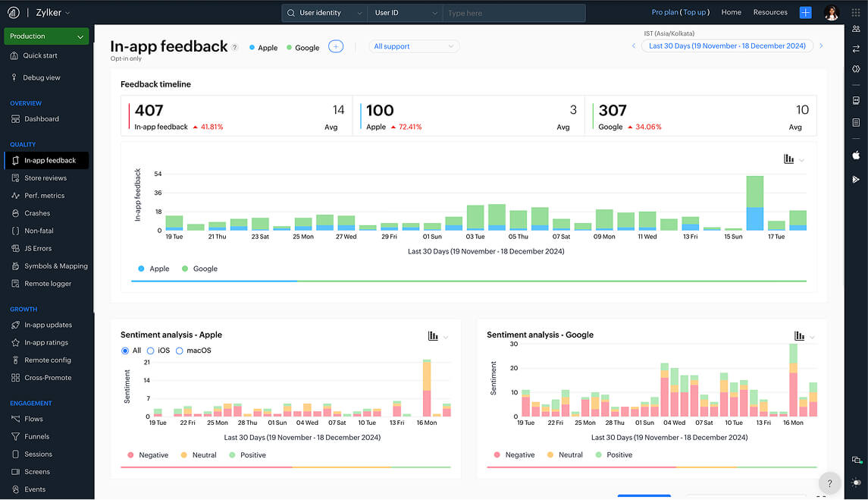Click the In-app updates rocket icon
Screen dimensions: 868x500
[15, 325]
